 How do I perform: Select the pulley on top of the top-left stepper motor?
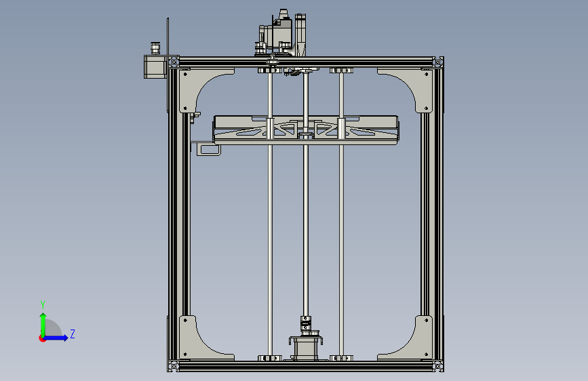(155, 48)
